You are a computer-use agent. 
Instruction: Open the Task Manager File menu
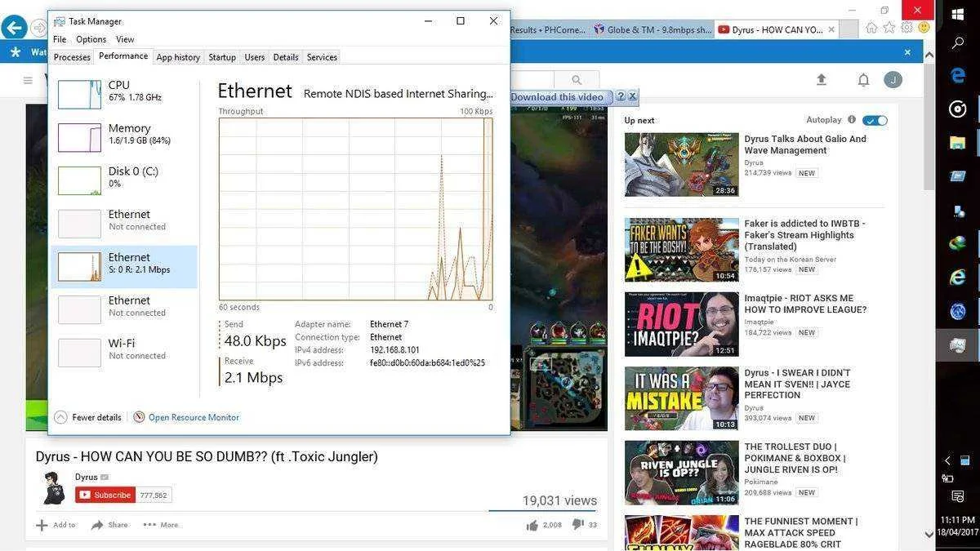pos(60,39)
